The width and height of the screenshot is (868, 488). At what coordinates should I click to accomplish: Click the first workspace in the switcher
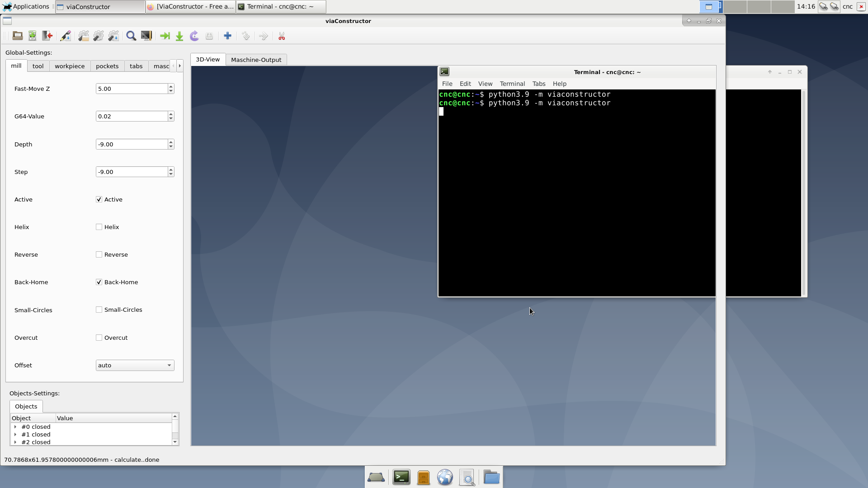click(x=711, y=6)
